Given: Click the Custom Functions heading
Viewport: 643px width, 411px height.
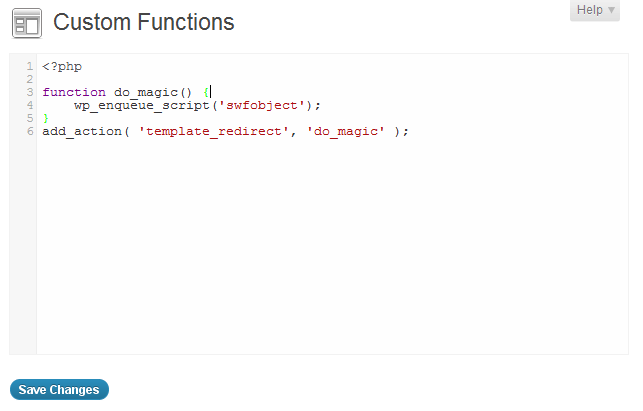Looking at the screenshot, I should coord(144,22).
